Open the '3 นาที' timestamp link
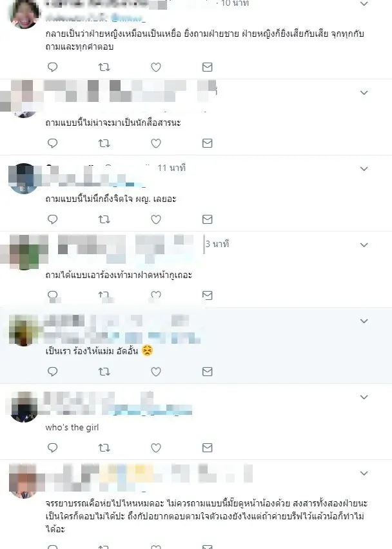This screenshot has width=392, height=549. (217, 244)
